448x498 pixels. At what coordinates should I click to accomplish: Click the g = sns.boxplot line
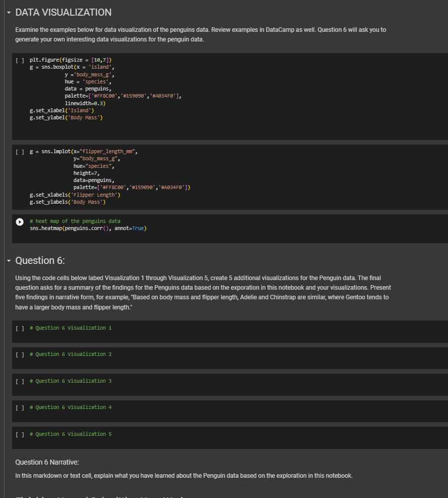pyautogui.click(x=72, y=67)
